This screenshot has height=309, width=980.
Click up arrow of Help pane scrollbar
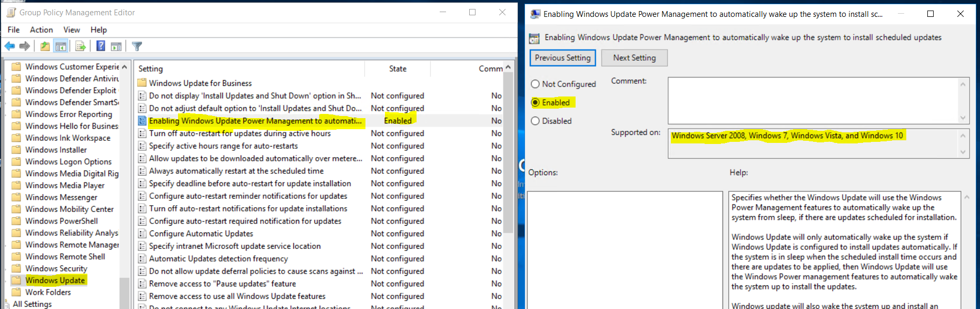tap(967, 197)
